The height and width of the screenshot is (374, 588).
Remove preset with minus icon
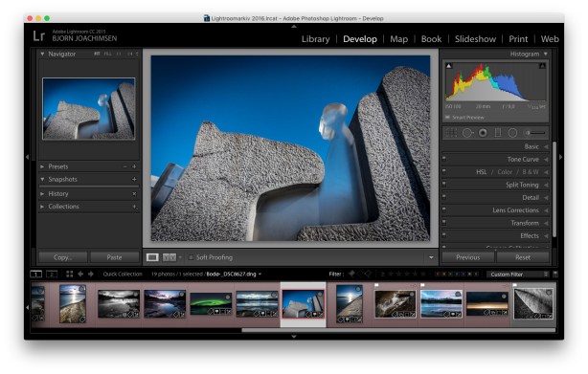[124, 166]
